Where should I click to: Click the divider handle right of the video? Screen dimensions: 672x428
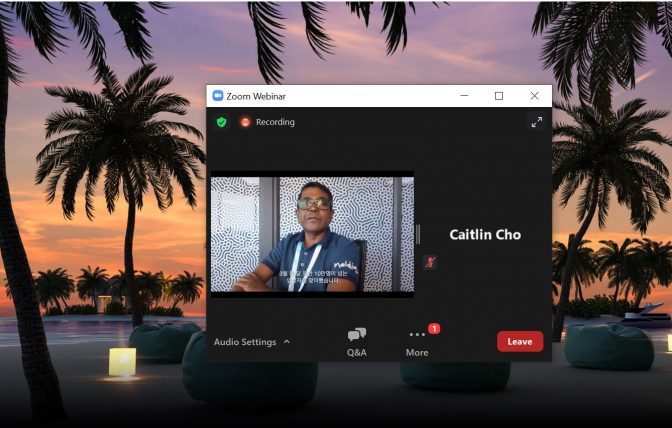(417, 234)
